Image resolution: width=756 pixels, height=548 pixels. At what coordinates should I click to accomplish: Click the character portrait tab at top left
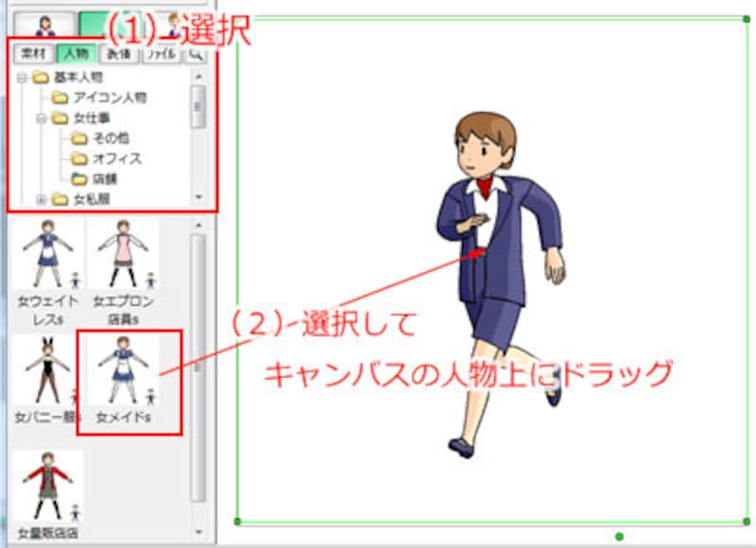coord(44,24)
